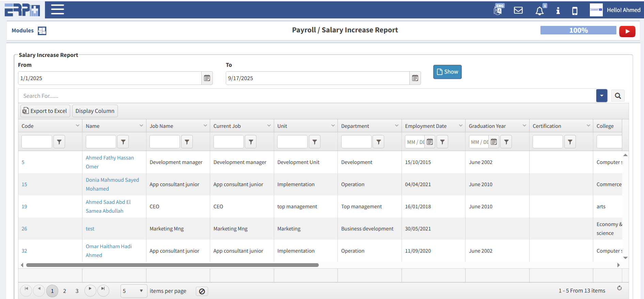The width and height of the screenshot is (644, 299).
Task: Open the From date calendar picker
Action: click(x=207, y=78)
